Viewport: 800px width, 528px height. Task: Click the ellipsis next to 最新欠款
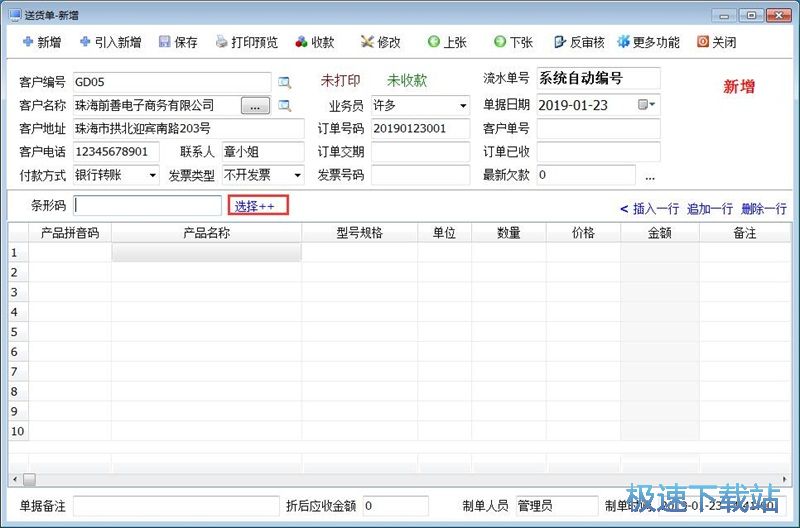[x=649, y=177]
